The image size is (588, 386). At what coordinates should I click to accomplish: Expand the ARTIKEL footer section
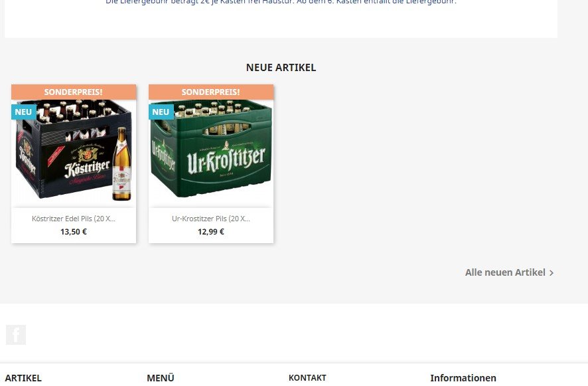(x=23, y=378)
